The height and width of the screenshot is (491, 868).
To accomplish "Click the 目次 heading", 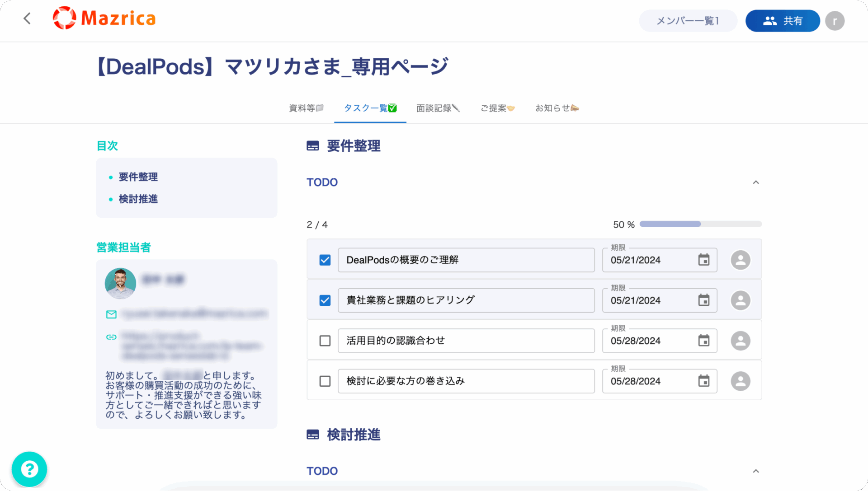I will (x=107, y=146).
